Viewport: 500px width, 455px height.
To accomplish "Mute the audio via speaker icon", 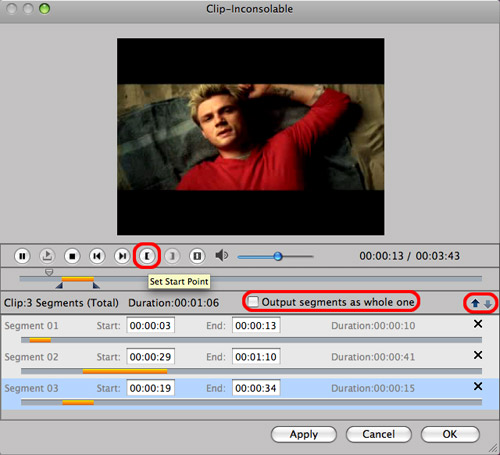I will 222,256.
